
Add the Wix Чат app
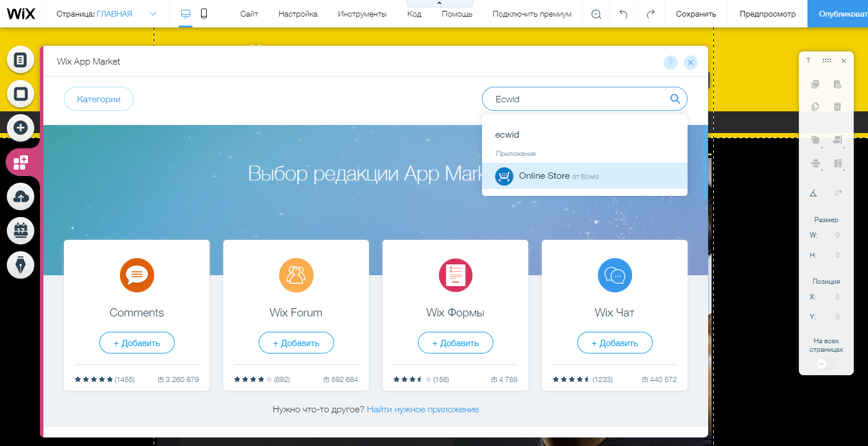point(615,343)
